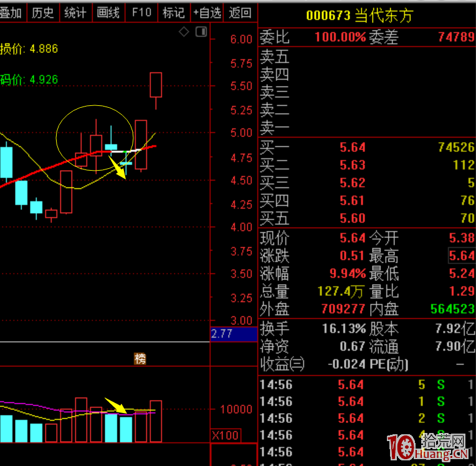Viewport: 476px width, 466px height.
Task: Click the 股本 7.92亿 value
Action: point(455,329)
